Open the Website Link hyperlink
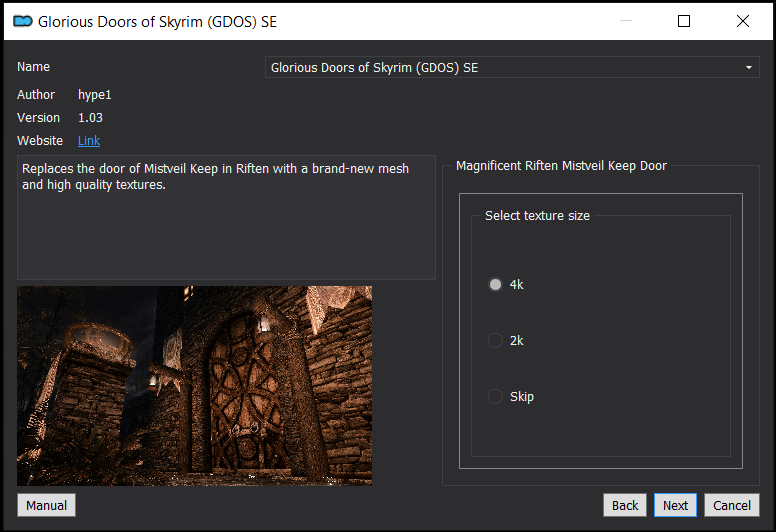This screenshot has height=532, width=776. coord(89,141)
